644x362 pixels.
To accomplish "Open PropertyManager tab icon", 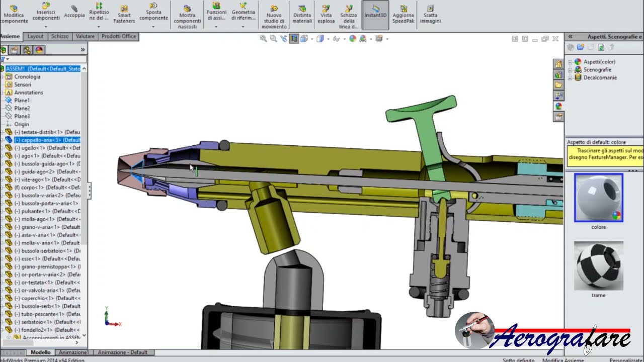I will 15,50.
